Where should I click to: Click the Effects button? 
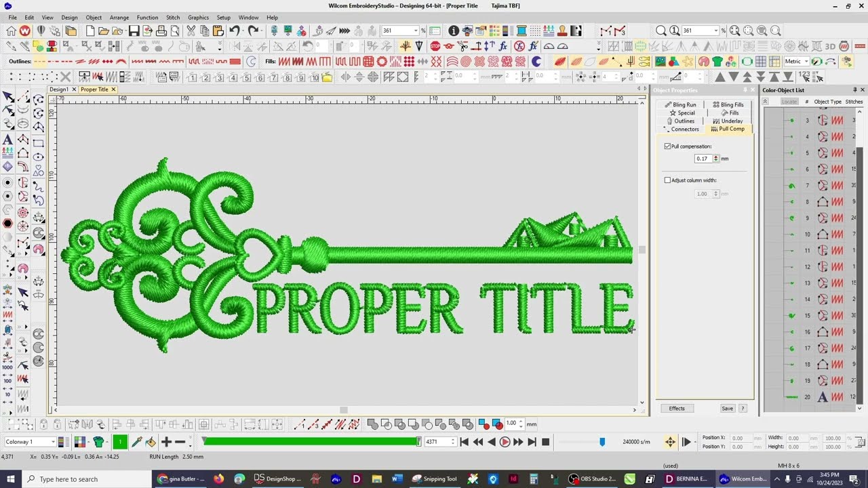tap(677, 408)
